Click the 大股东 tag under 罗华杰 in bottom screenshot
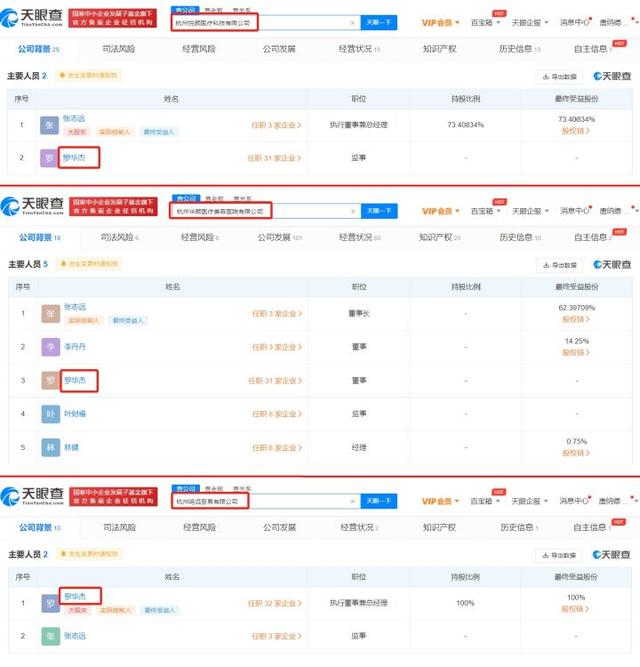 (77, 610)
